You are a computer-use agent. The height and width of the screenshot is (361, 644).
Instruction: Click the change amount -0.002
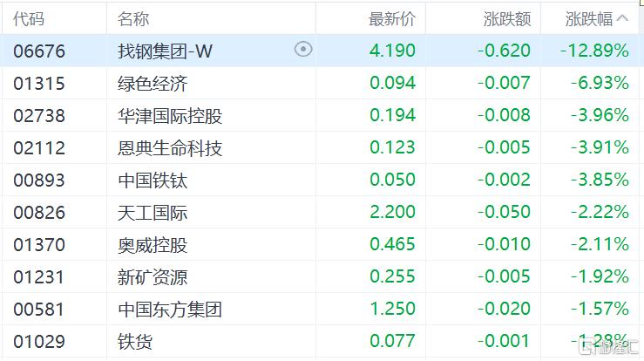pyautogui.click(x=504, y=180)
